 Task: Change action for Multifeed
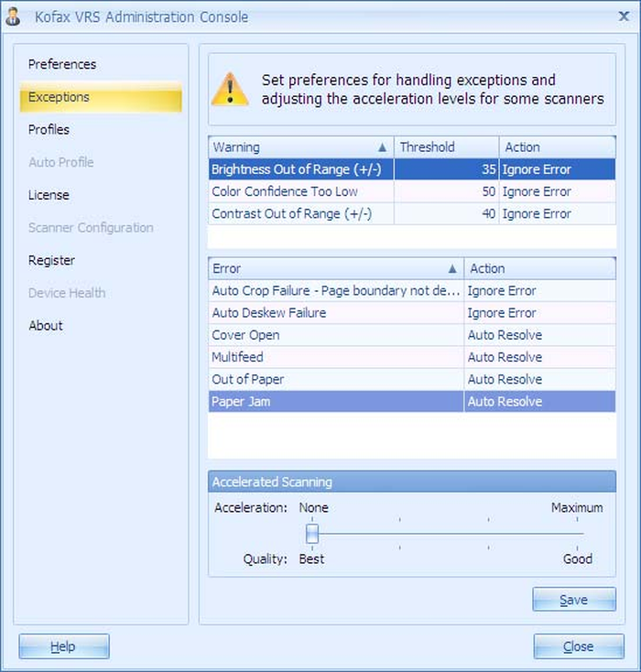click(x=539, y=357)
